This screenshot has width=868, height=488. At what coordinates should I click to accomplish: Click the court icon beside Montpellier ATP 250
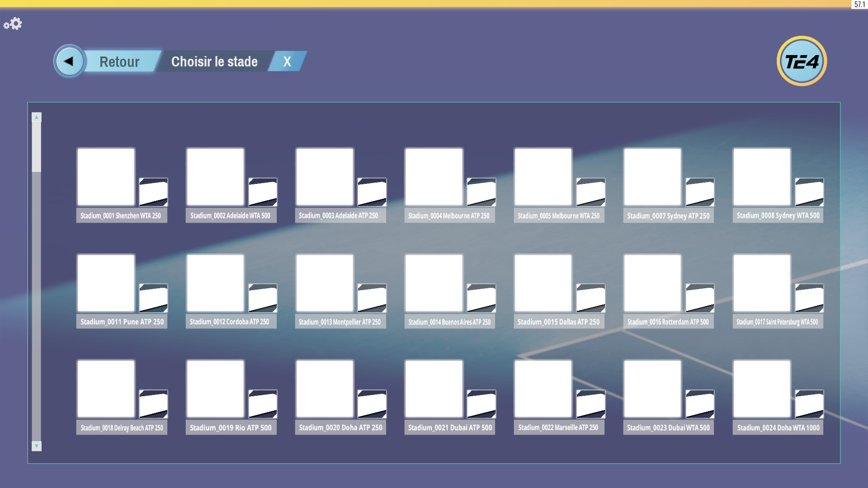[372, 298]
